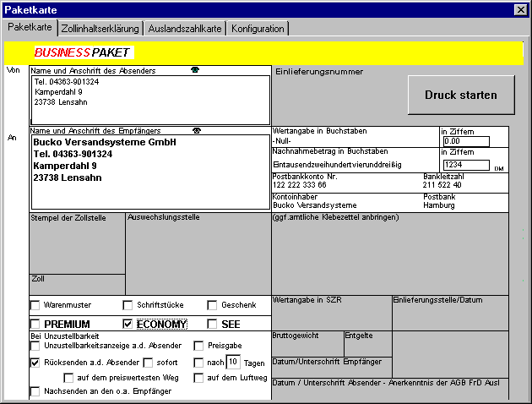Click the sender address text box
Viewport: 532px width, 404px height.
[x=150, y=100]
